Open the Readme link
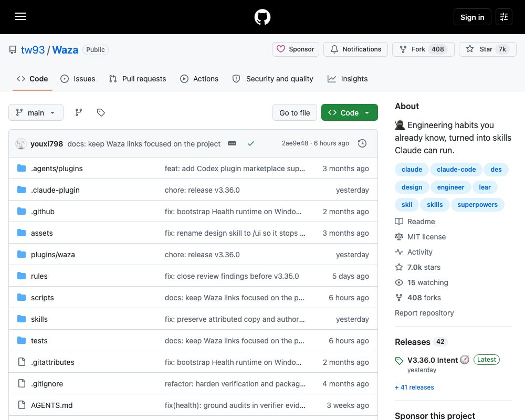 (415, 222)
